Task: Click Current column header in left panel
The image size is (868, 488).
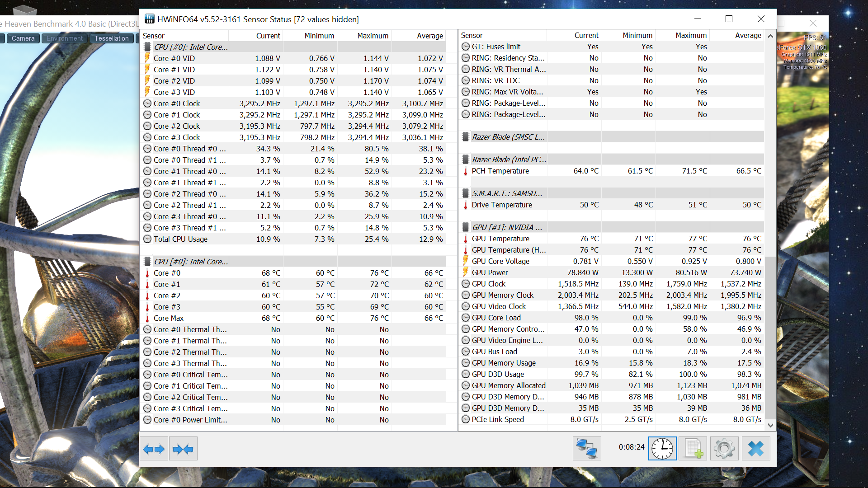Action: point(256,36)
